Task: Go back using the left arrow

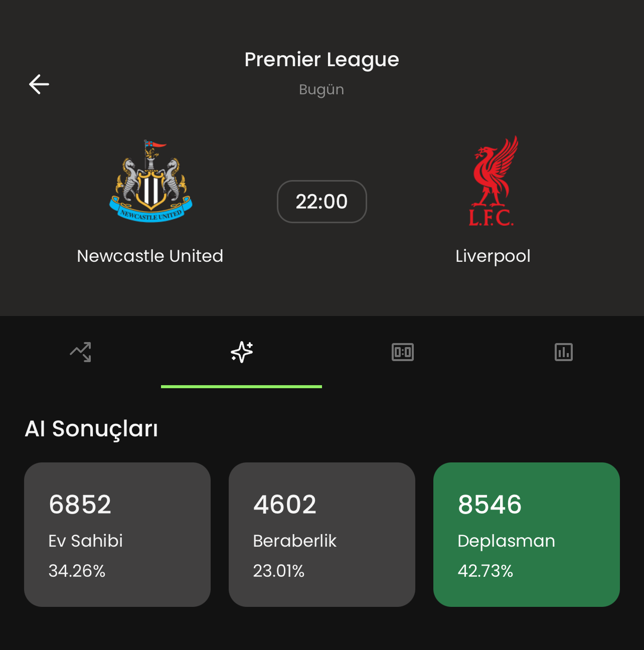Action: click(39, 84)
